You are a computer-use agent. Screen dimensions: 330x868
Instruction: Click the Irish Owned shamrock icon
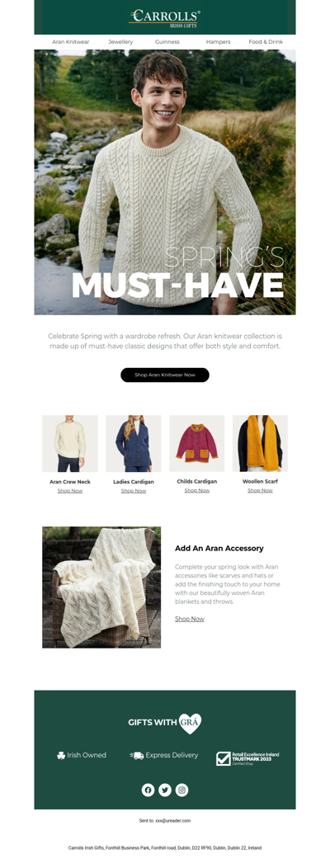pos(61,755)
